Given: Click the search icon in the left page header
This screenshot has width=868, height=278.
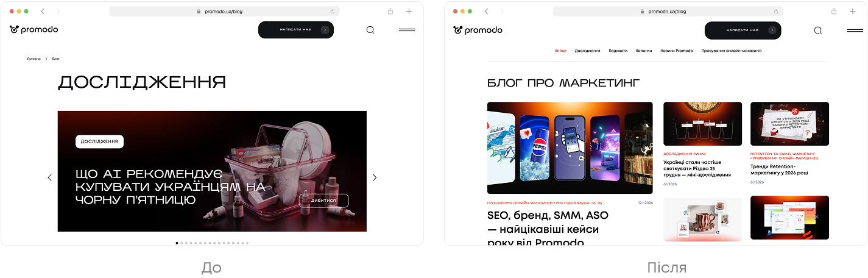Looking at the screenshot, I should (x=370, y=30).
